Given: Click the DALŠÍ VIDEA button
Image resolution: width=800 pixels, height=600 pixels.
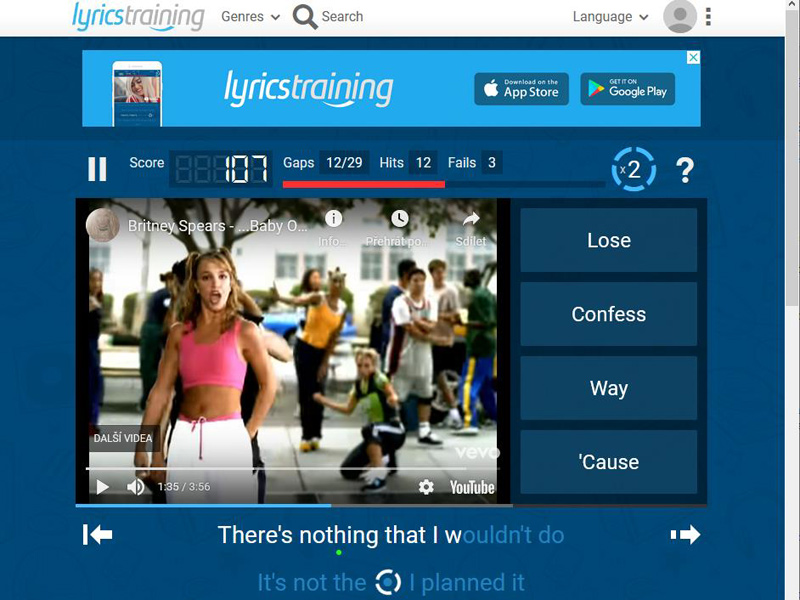Looking at the screenshot, I should 123,438.
